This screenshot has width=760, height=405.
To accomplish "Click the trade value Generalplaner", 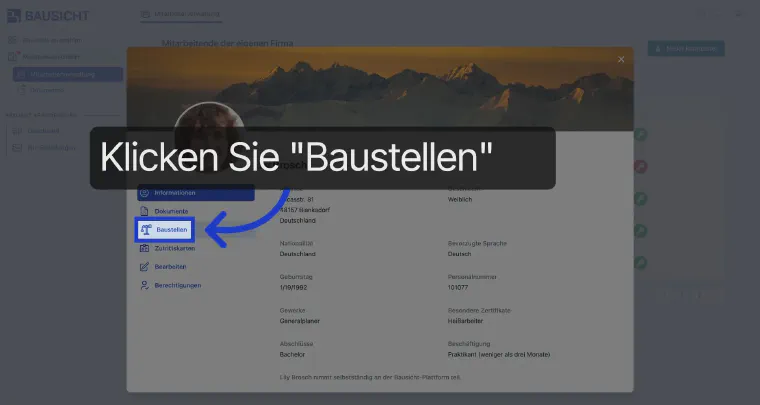I will click(300, 321).
